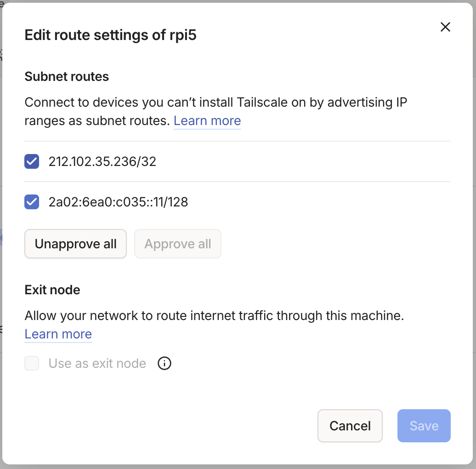The image size is (476, 469).
Task: Open Learn more about subnet routes
Action: point(207,120)
